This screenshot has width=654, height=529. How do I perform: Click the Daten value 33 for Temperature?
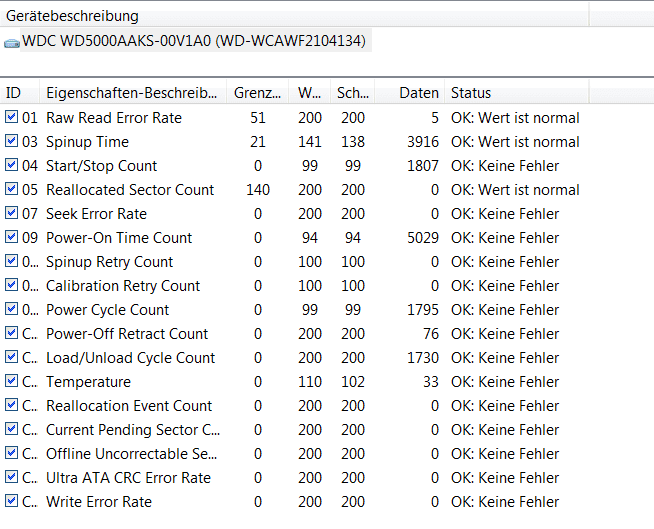coord(431,382)
